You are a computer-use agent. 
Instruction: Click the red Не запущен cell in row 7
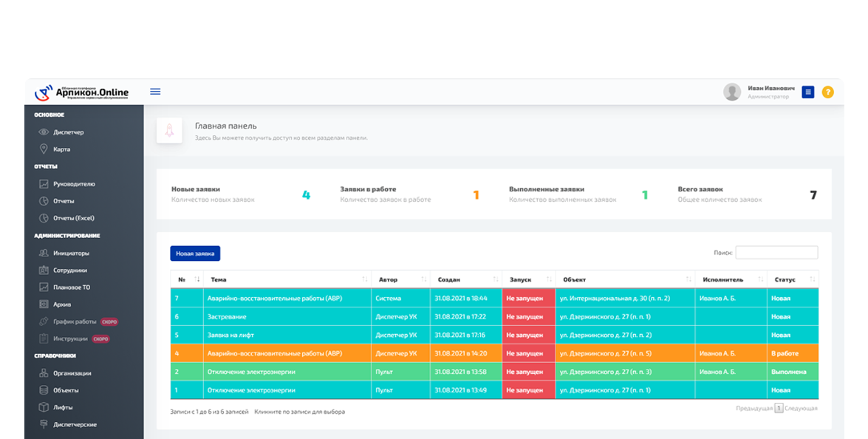[x=529, y=298]
